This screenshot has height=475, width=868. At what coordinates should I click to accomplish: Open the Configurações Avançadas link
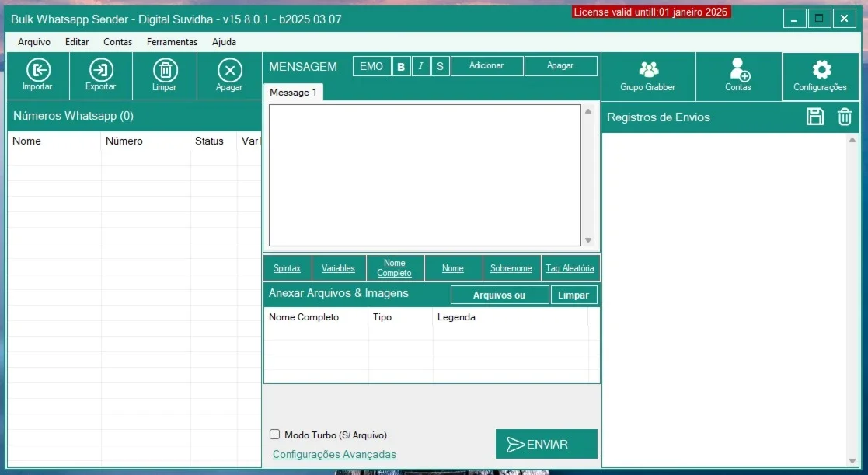(x=334, y=454)
